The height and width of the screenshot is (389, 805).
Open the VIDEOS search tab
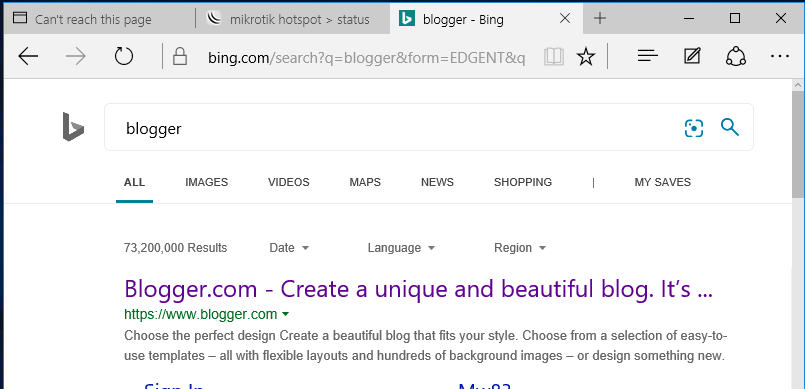289,182
